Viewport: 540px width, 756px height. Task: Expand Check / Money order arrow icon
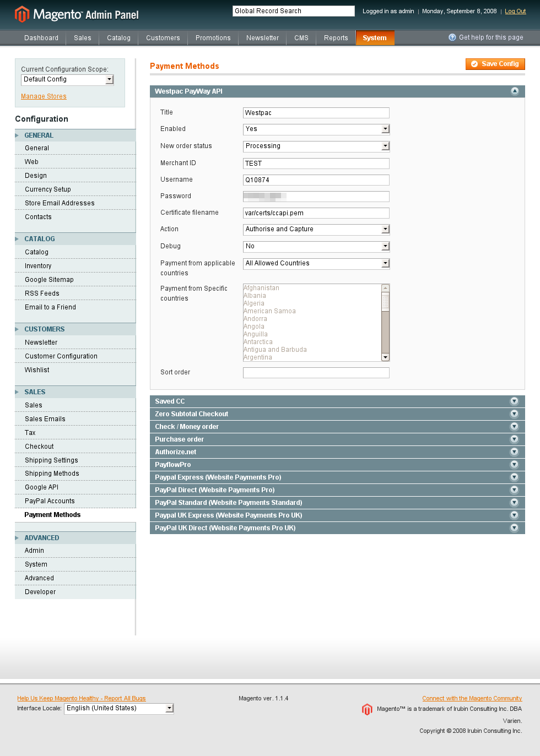[x=514, y=427]
